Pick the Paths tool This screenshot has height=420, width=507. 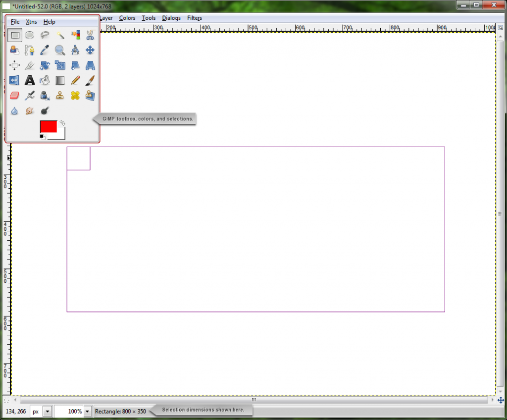pos(30,50)
